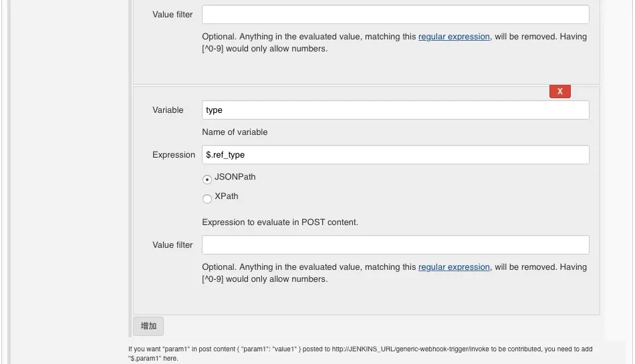Open the lower 'regular expression' link
Viewport: 635px width, 364px height.
[x=454, y=267]
